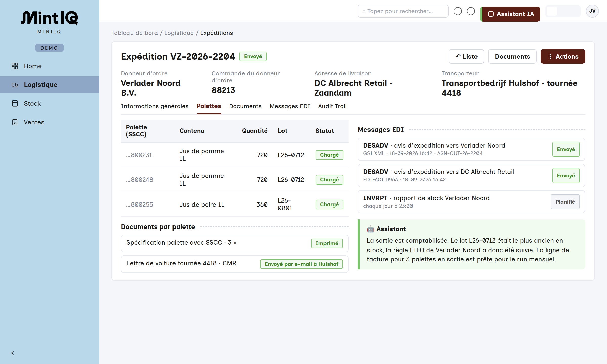Click the Assistant robot icon
This screenshot has width=607, height=364.
point(371,229)
